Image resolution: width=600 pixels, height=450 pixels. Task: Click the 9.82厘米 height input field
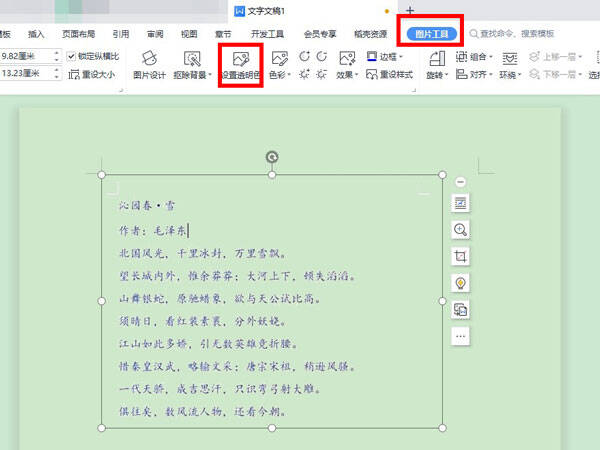click(x=26, y=56)
